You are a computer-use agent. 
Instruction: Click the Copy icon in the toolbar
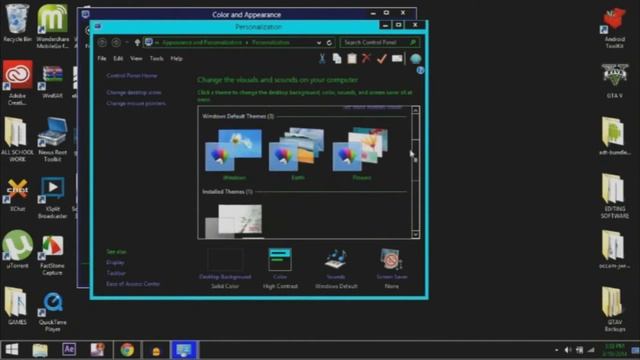(337, 59)
